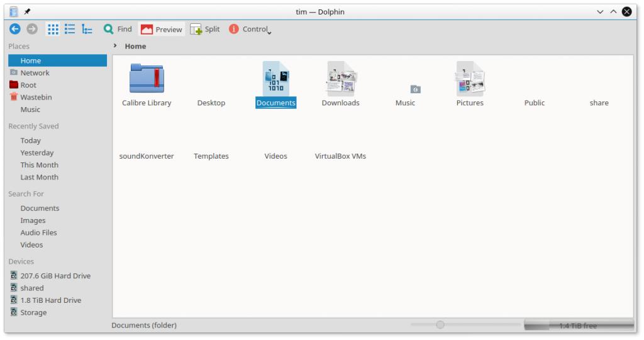Switch to Details tree view mode

(x=87, y=30)
